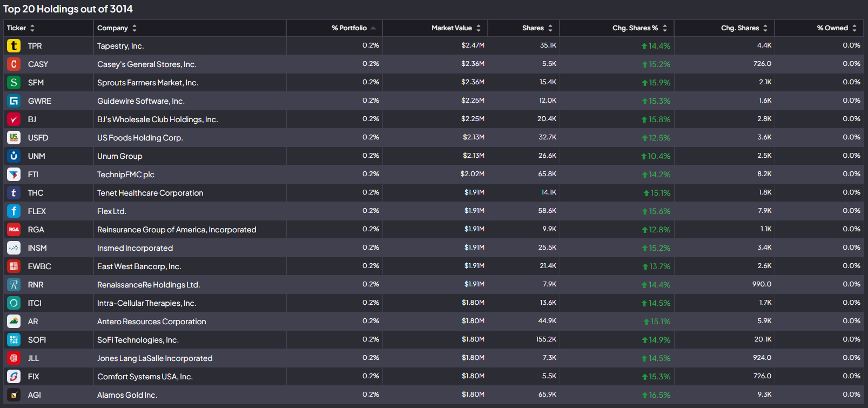Select East West Bancorp, Inc. name

(x=139, y=266)
